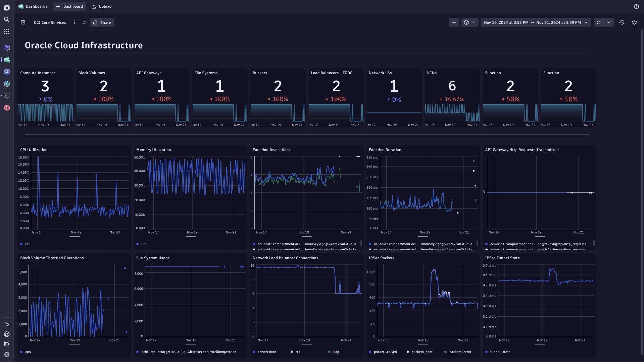Click the cloud sync status icon
The image size is (644, 362).
[85, 22]
